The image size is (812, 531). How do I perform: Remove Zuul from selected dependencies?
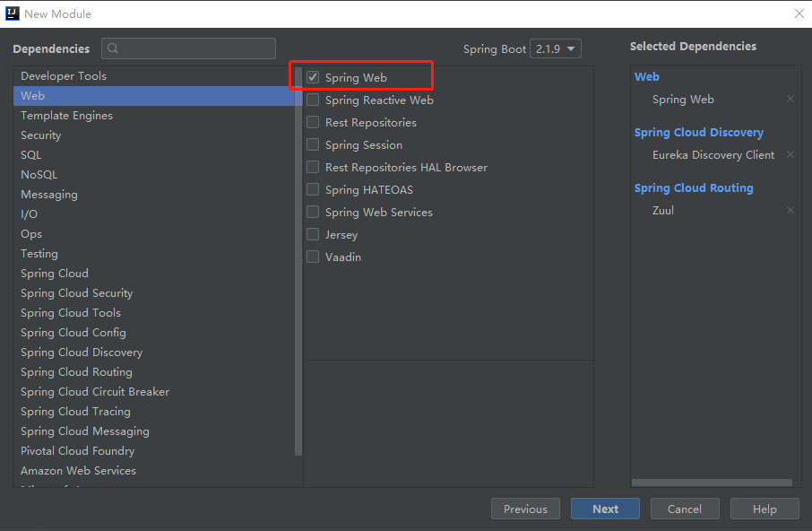point(790,211)
